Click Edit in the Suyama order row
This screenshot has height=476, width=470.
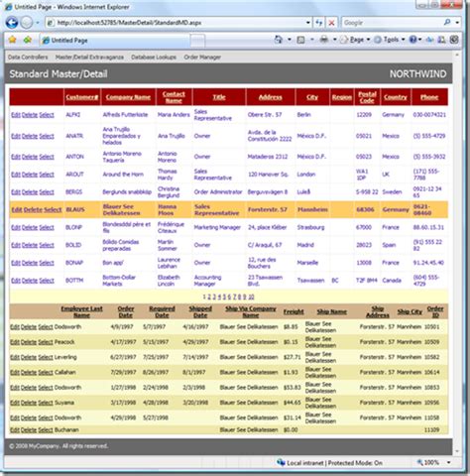click(15, 403)
